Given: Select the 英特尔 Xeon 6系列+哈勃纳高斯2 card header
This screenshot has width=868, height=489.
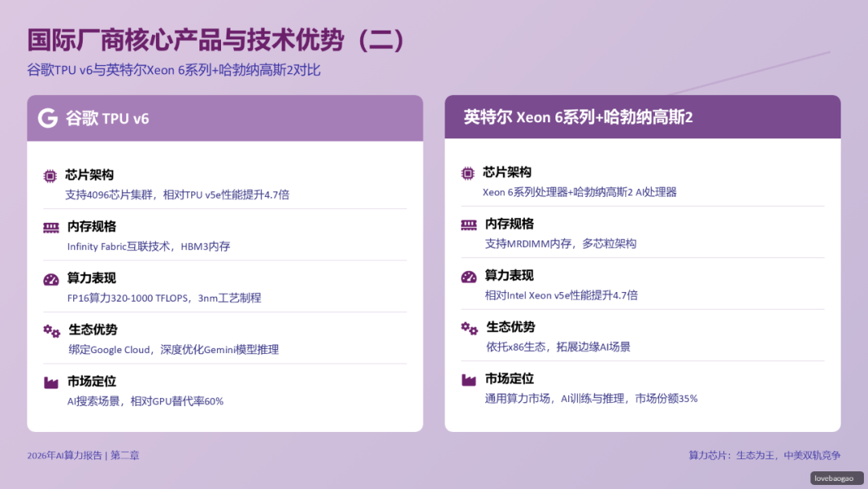Looking at the screenshot, I should tap(643, 117).
